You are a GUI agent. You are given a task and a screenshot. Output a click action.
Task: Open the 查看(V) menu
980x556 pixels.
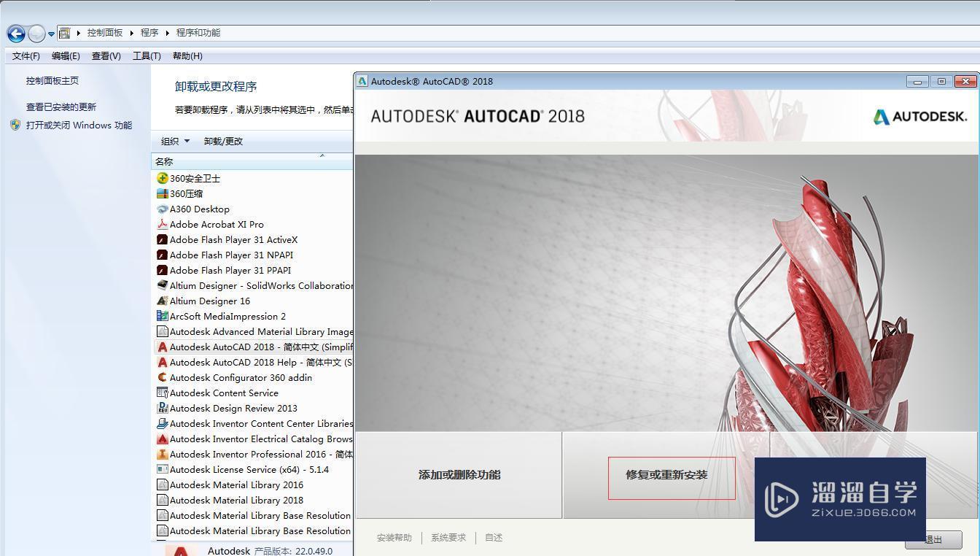click(106, 55)
